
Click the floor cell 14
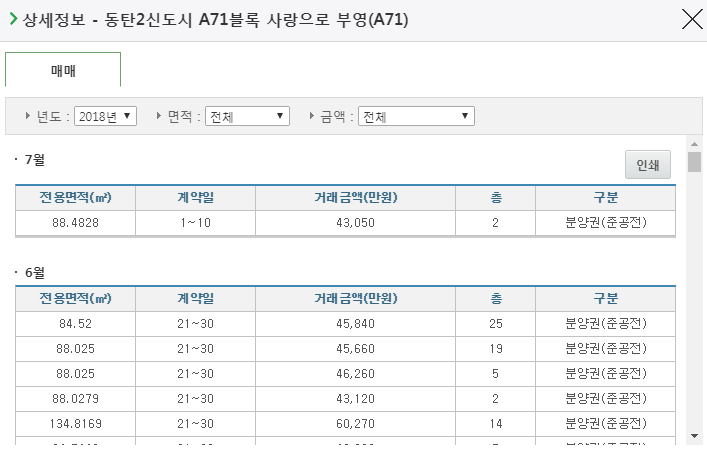point(496,424)
